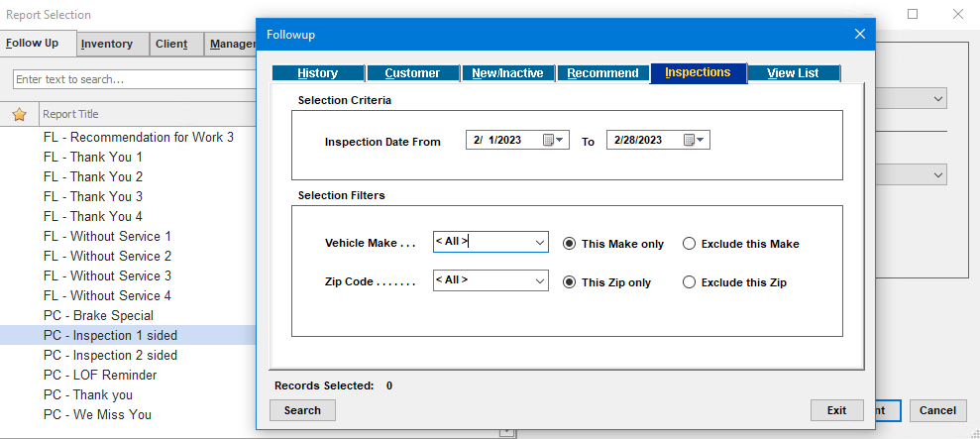This screenshot has width=980, height=439.
Task: Select report PC - Thank you
Action: pyautogui.click(x=88, y=394)
